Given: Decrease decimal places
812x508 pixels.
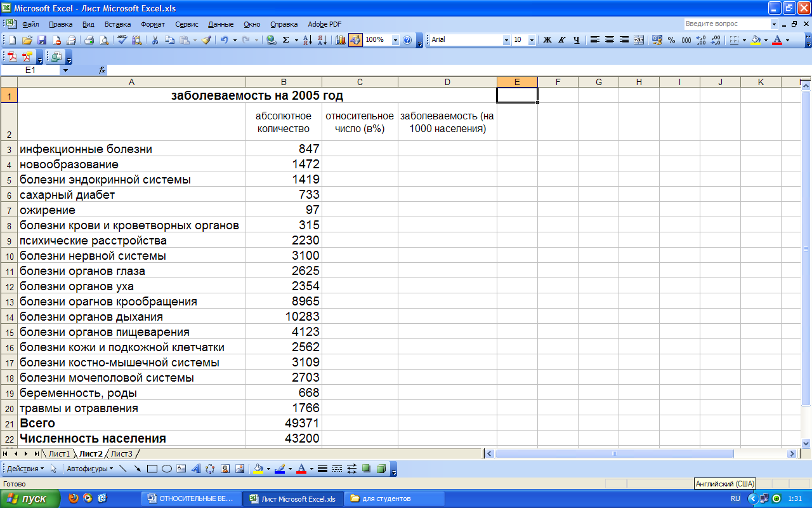Looking at the screenshot, I should pos(716,40).
